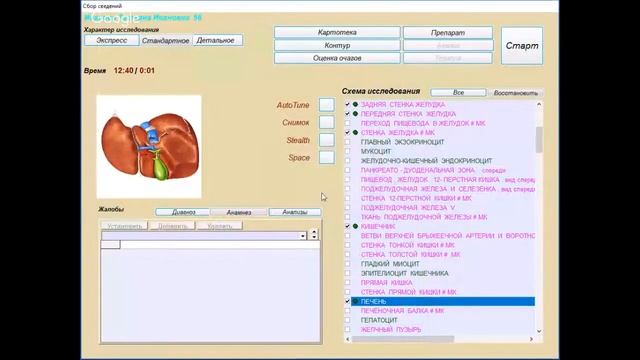Toggle the AutoTune box

[x=327, y=105]
